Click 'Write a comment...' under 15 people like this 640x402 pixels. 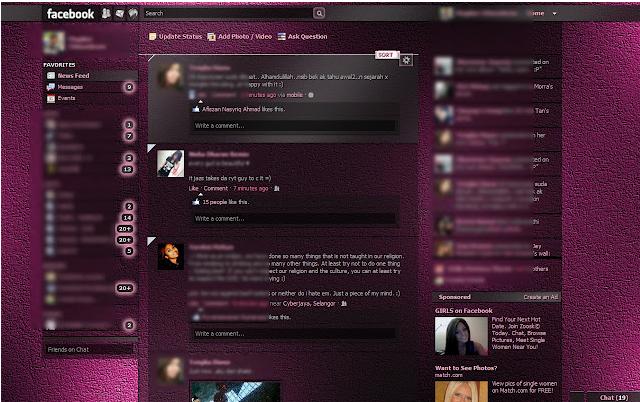pyautogui.click(x=294, y=219)
